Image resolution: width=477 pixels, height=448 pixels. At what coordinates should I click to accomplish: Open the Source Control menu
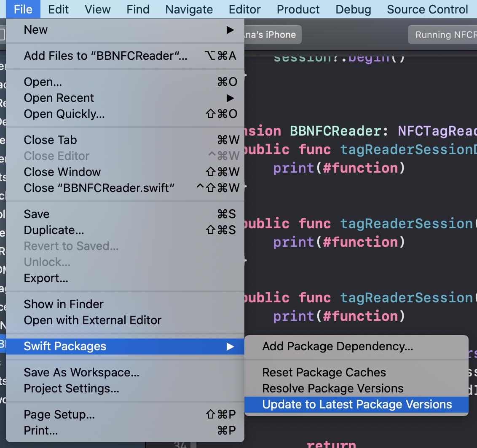click(427, 9)
